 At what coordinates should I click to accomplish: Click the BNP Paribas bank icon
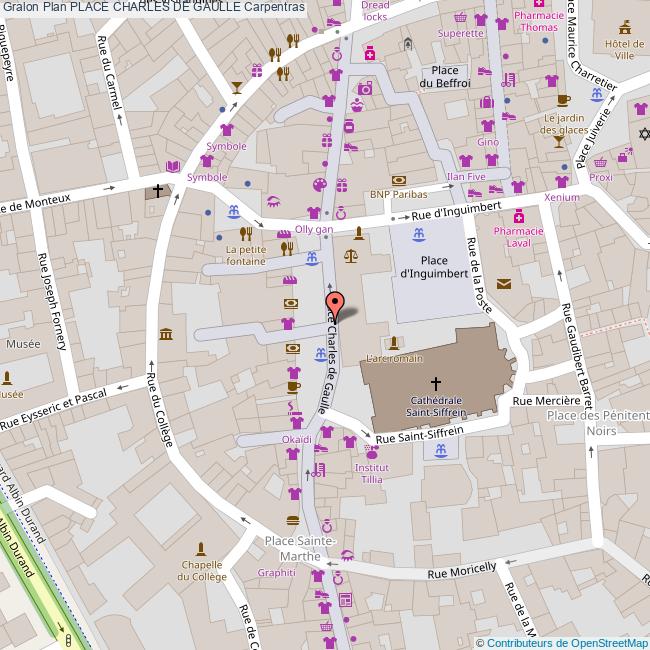pyautogui.click(x=399, y=180)
